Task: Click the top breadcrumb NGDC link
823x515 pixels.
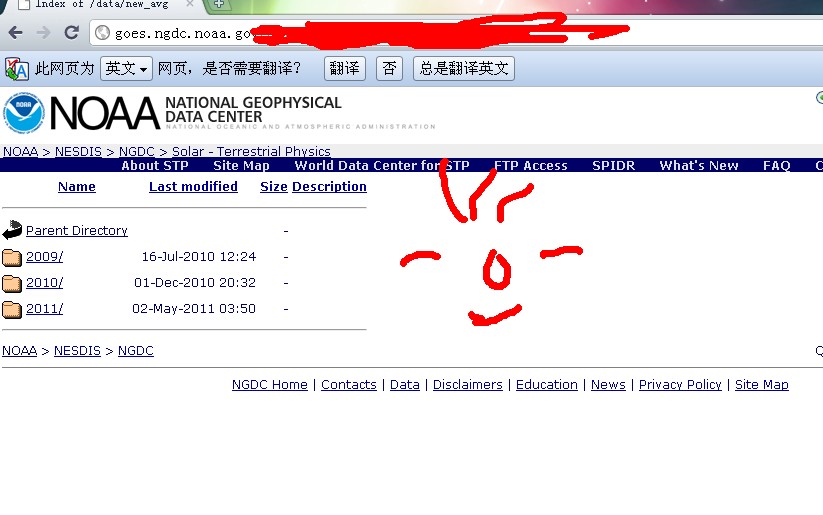Action: (136, 151)
